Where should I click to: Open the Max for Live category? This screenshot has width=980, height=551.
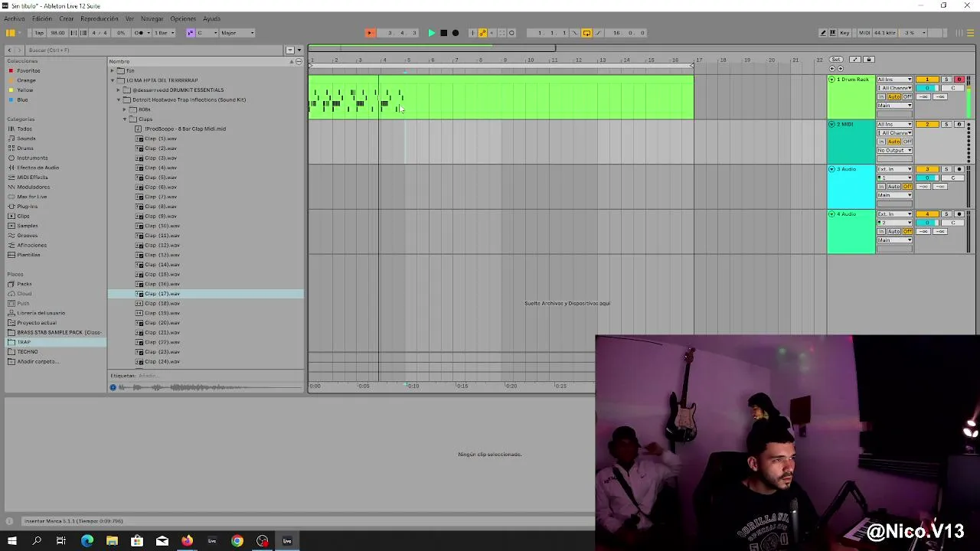pos(32,197)
